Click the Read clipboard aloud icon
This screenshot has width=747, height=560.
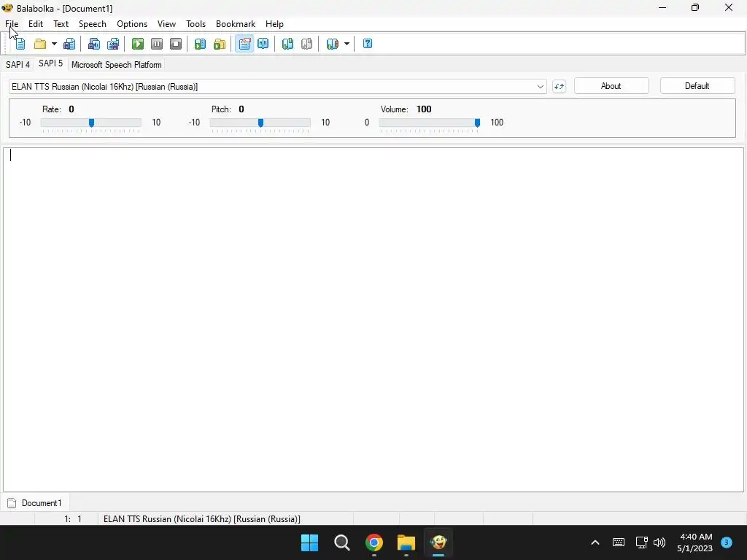tap(200, 44)
